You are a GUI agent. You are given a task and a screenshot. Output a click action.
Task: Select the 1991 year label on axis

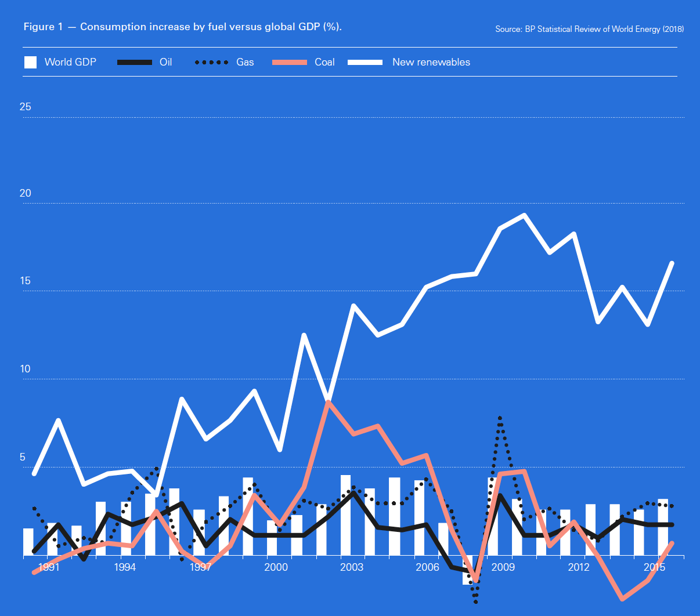(49, 567)
